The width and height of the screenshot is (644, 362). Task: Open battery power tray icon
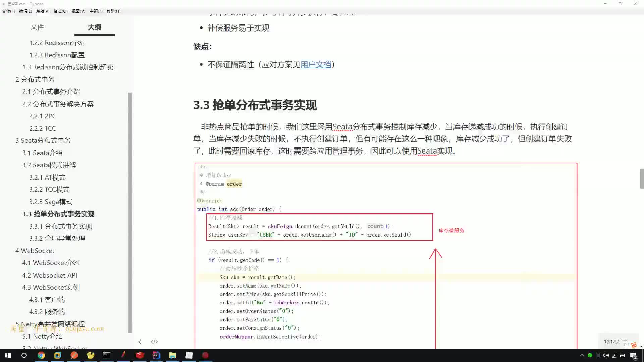[x=623, y=355]
